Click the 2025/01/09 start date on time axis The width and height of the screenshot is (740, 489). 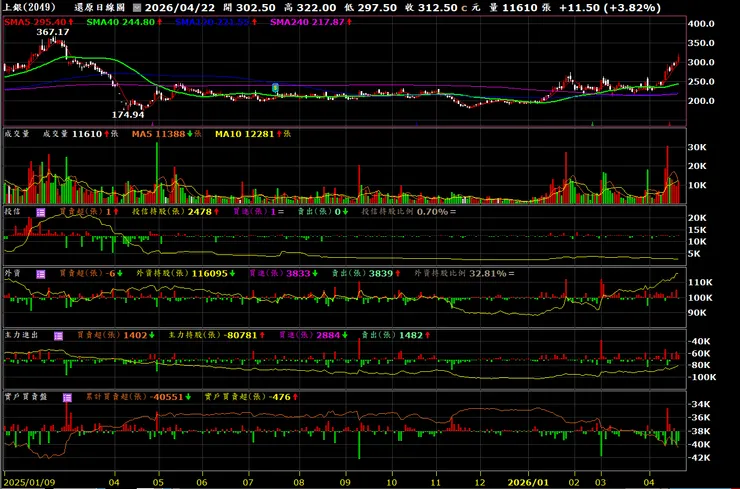(29, 482)
